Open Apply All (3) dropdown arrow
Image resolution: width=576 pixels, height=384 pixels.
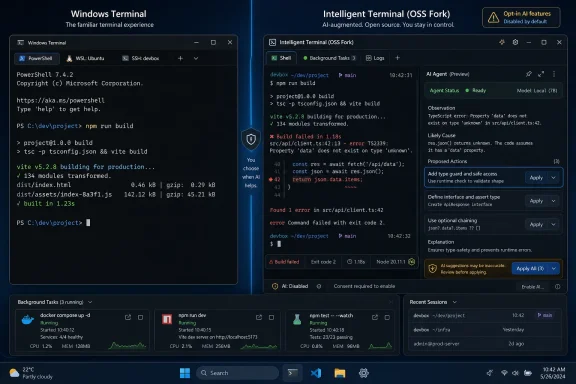click(554, 269)
